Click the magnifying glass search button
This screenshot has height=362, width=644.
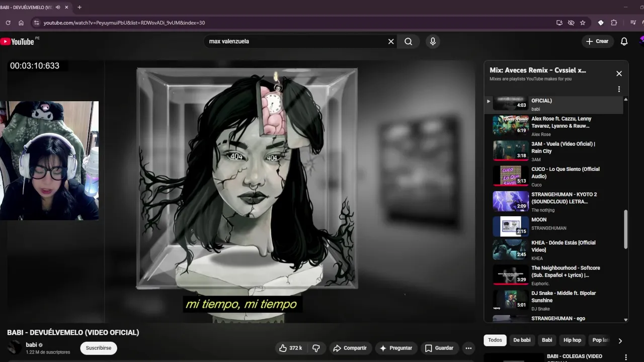[x=409, y=41]
